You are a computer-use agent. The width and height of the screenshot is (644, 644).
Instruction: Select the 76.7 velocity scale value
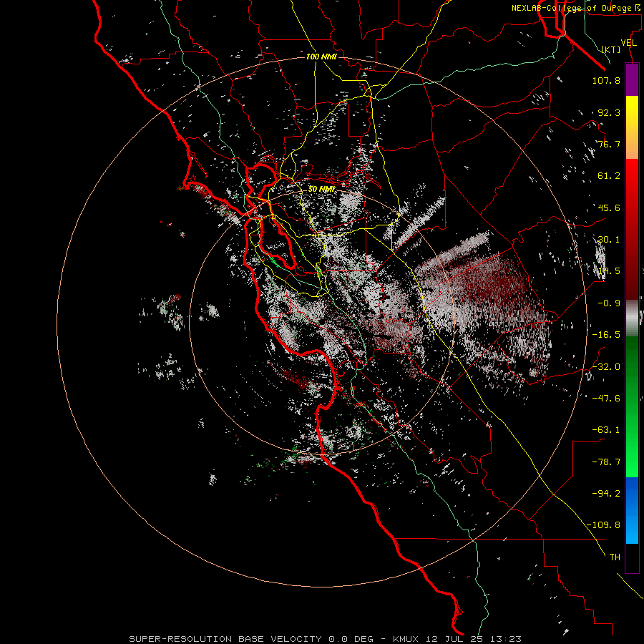point(609,144)
